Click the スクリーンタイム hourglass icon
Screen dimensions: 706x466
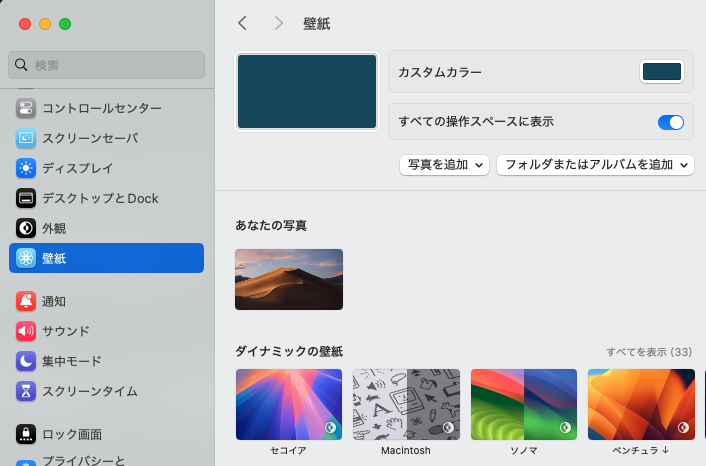[26, 391]
